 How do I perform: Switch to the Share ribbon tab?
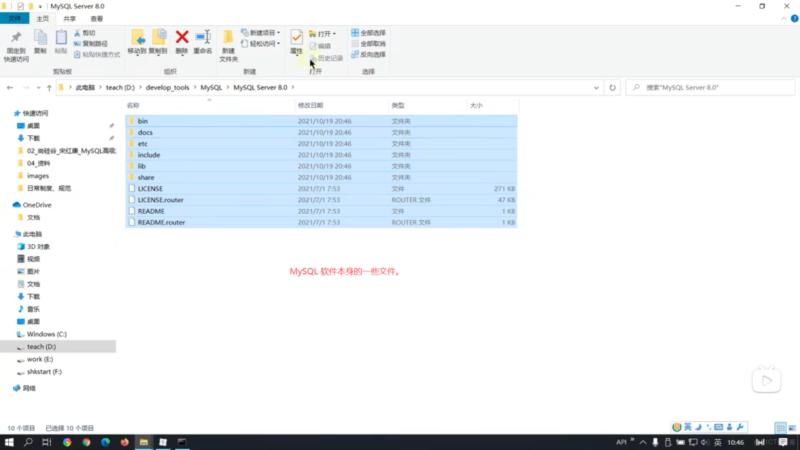pos(70,18)
